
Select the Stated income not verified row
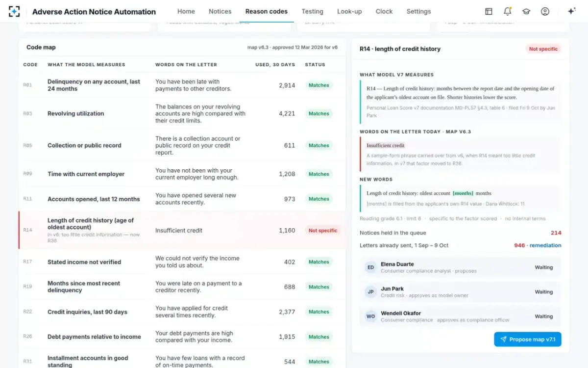pyautogui.click(x=182, y=262)
